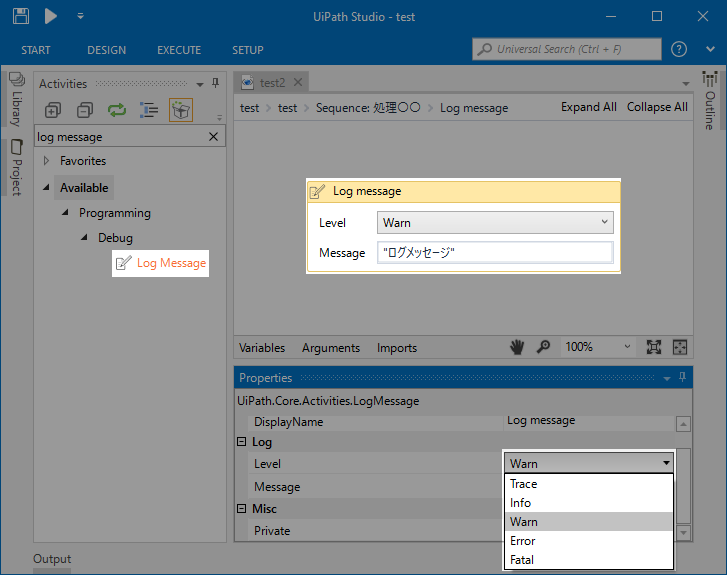This screenshot has width=727, height=575.
Task: Click the Zoom magnifier icon
Action: [543, 347]
